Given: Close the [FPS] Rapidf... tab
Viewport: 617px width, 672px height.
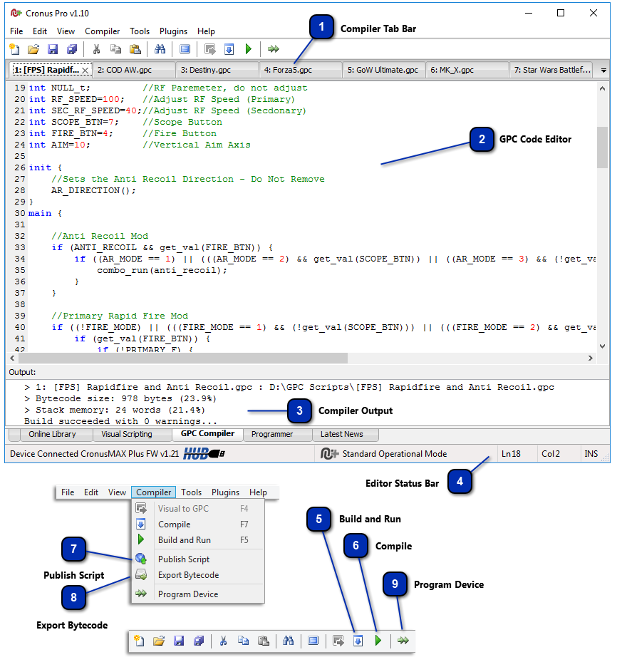Looking at the screenshot, I should pos(85,71).
